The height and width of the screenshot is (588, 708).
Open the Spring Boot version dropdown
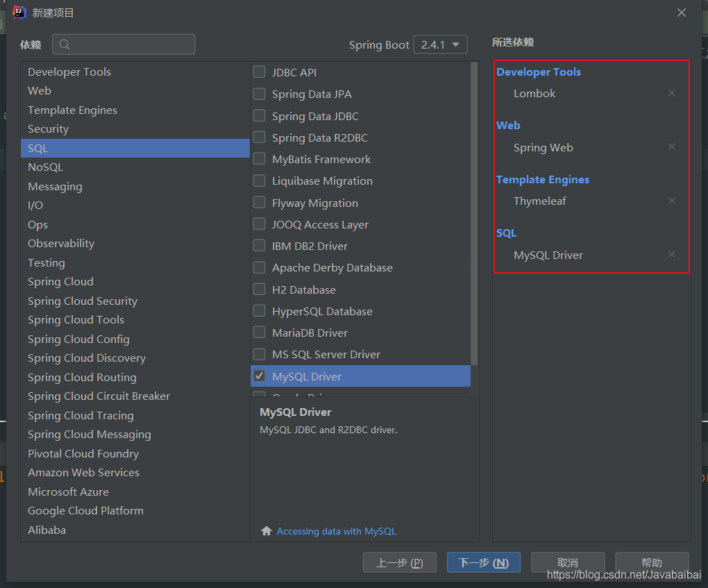click(440, 44)
